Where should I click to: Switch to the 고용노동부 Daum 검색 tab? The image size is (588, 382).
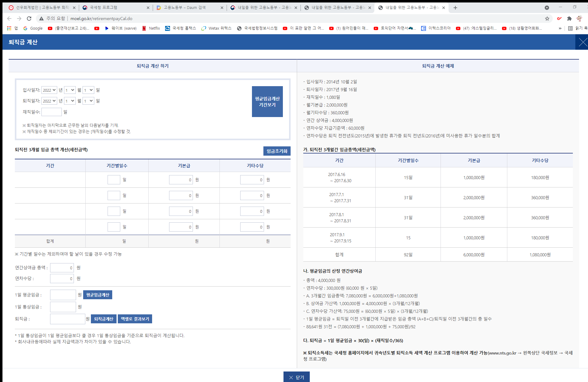[x=189, y=8]
